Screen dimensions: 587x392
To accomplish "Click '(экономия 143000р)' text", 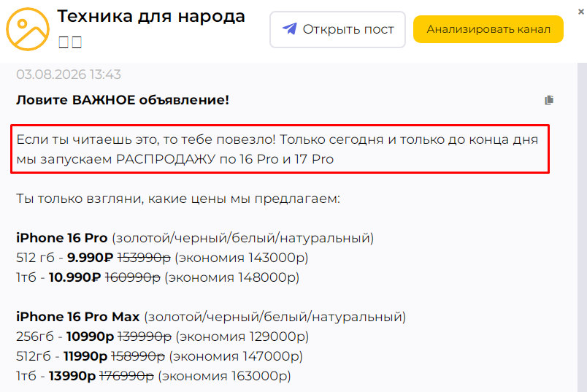I will [242, 258].
